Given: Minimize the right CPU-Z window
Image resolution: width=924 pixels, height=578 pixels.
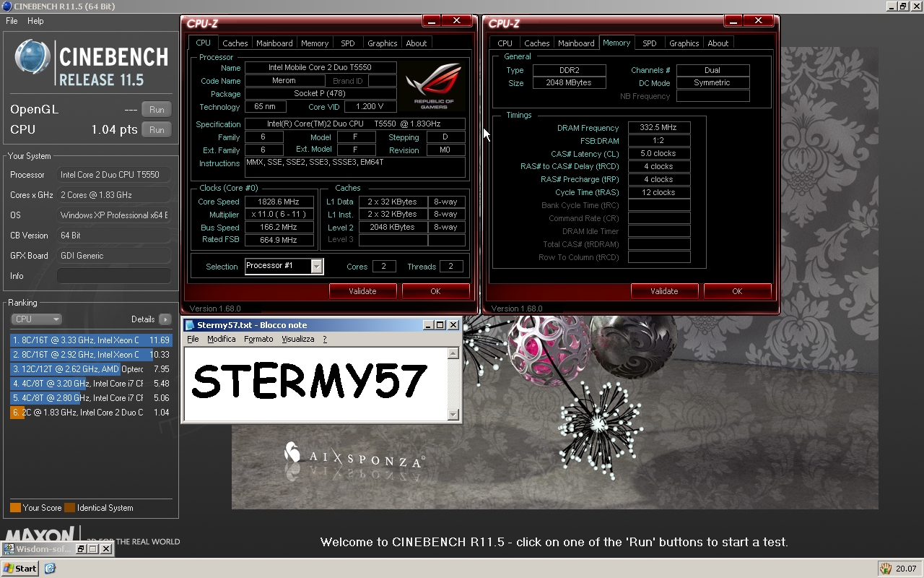Looking at the screenshot, I should pos(733,21).
